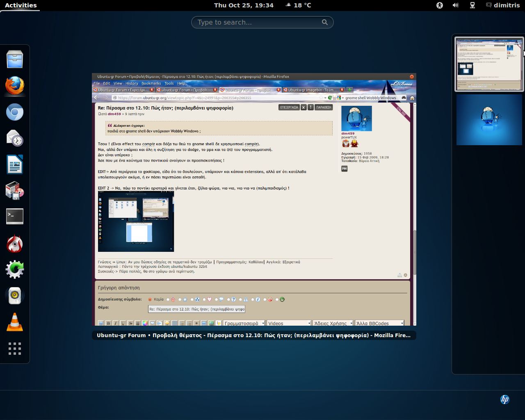Switch to the Ubuntu-gr imagebin tab
The width and height of the screenshot is (525, 420).
[312, 90]
